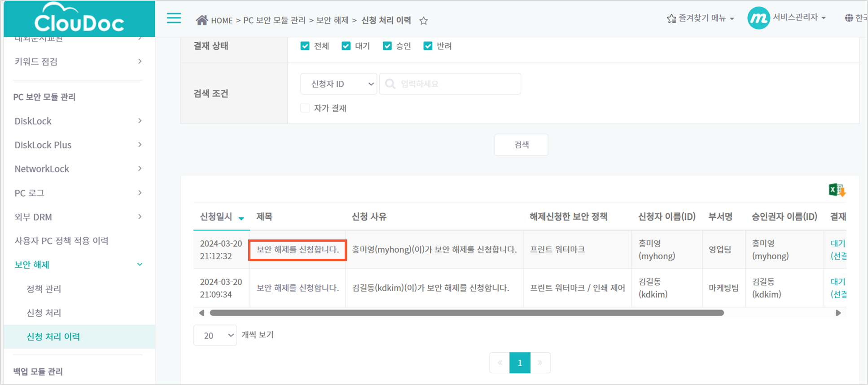
Task: Click the favorite star beside 신청 처리 이력
Action: [423, 21]
